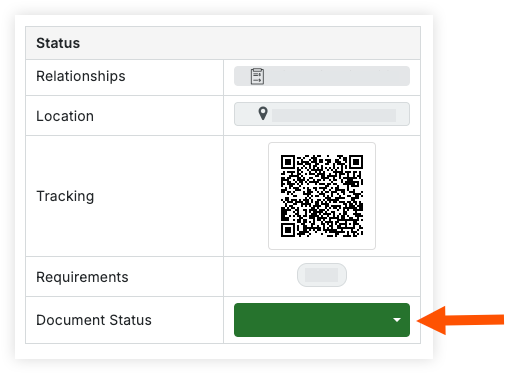This screenshot has height=374, width=524.
Task: Select the Tracking row label
Action: (x=65, y=196)
